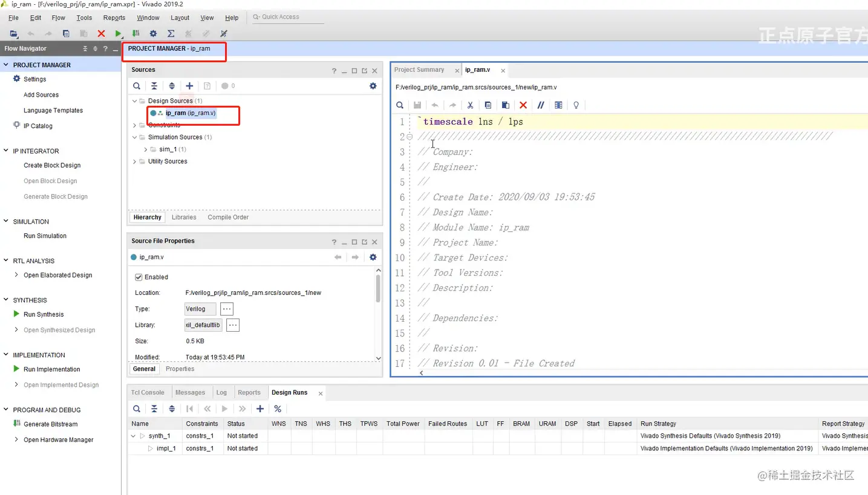Collapse the SYNTHESIS section in Flow Navigator
Viewport: 868px width, 495px height.
6,300
